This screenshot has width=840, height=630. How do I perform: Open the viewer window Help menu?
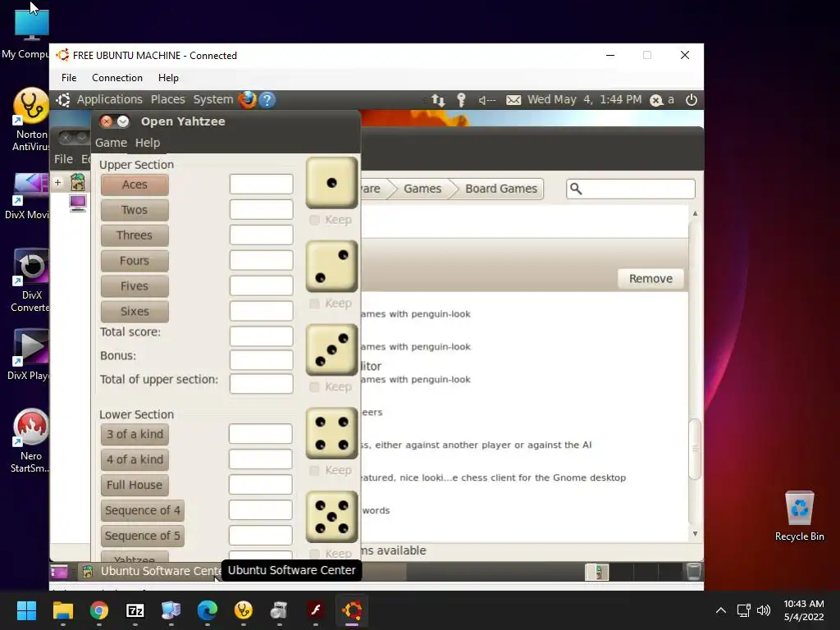click(168, 78)
